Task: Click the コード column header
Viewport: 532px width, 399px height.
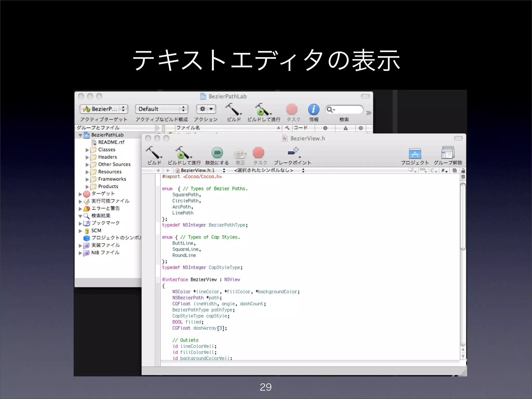Action: (303, 128)
